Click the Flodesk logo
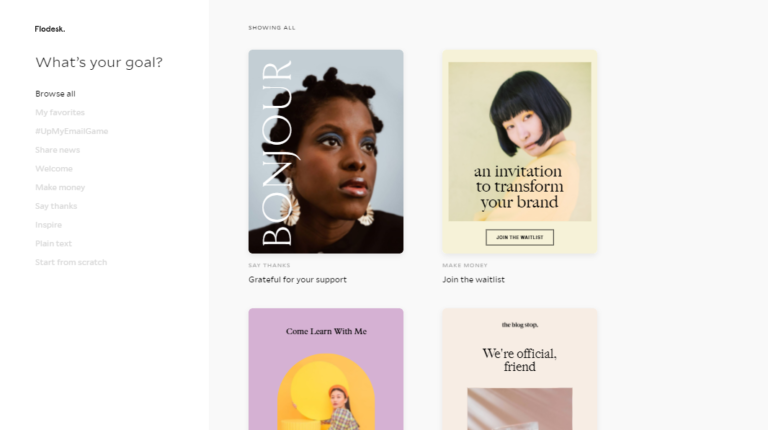The width and height of the screenshot is (768, 430). 49,29
